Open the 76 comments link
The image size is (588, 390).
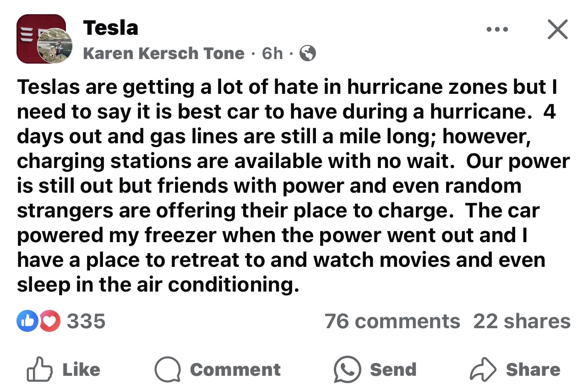click(392, 321)
